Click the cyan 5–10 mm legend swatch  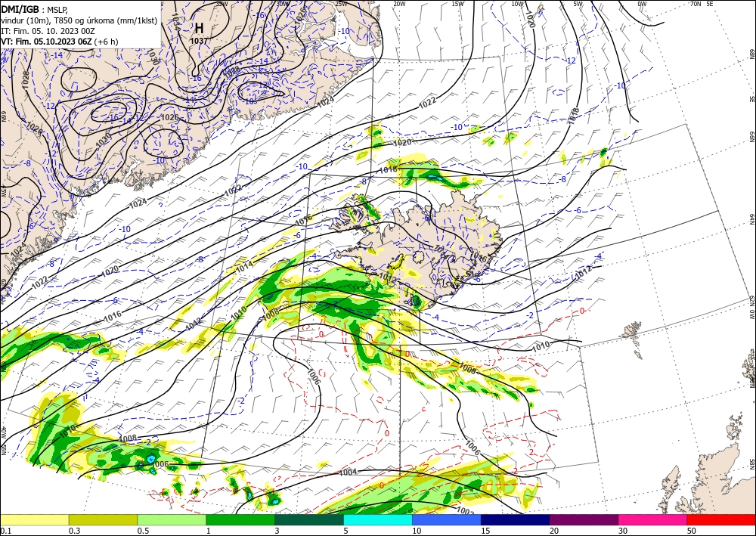378,519
